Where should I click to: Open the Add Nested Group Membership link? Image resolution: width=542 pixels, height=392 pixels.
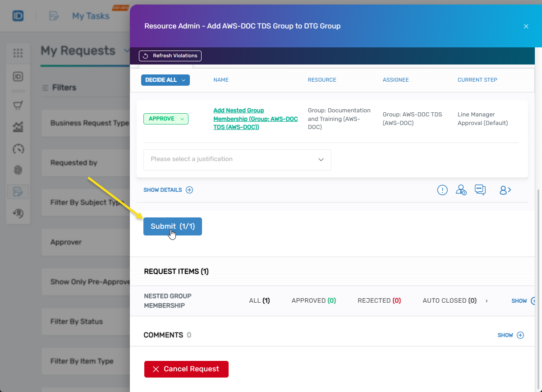tap(255, 119)
